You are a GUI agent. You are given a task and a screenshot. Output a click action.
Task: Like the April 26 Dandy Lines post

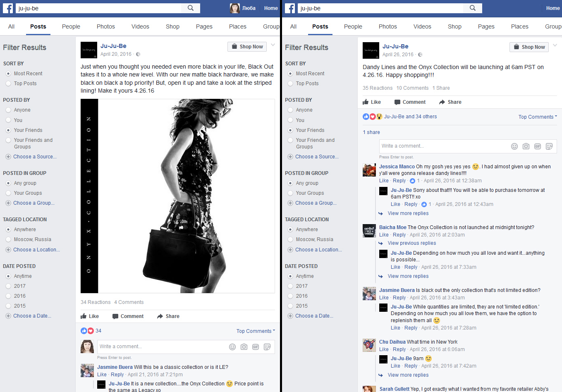[372, 102]
